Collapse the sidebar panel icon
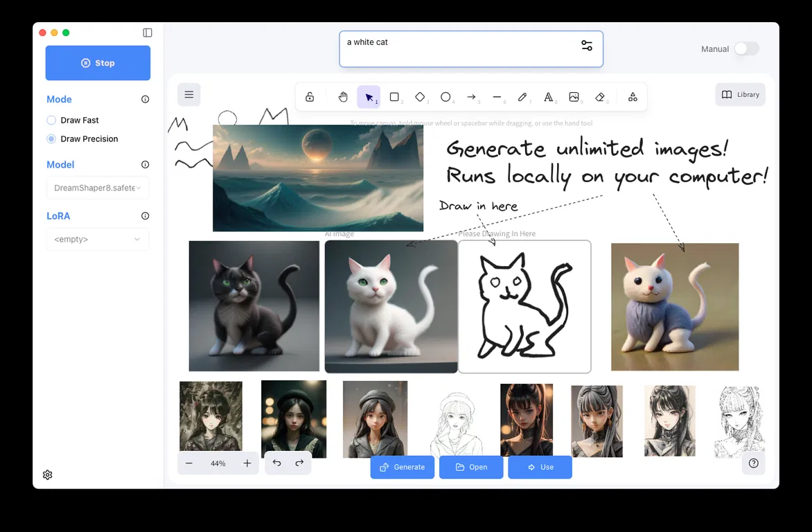 click(148, 33)
